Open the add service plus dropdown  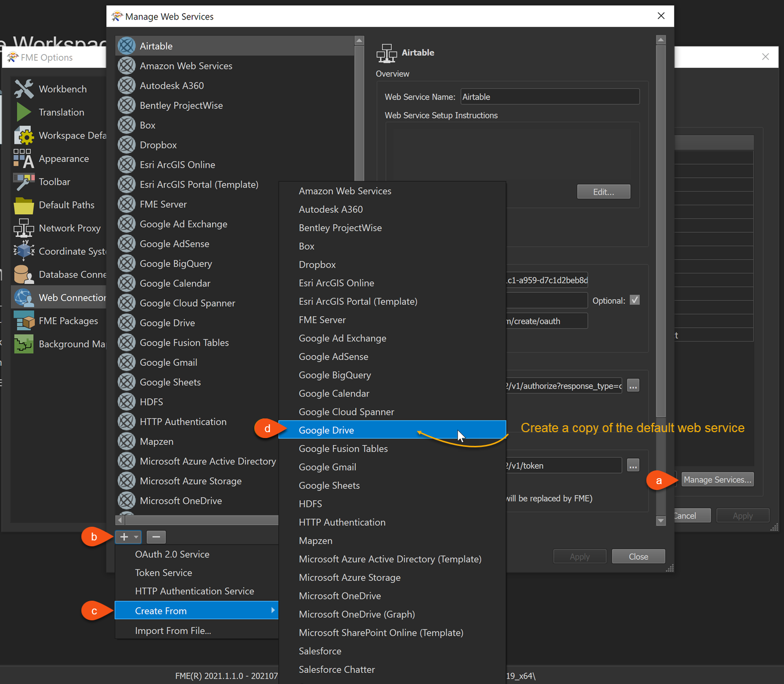[128, 537]
